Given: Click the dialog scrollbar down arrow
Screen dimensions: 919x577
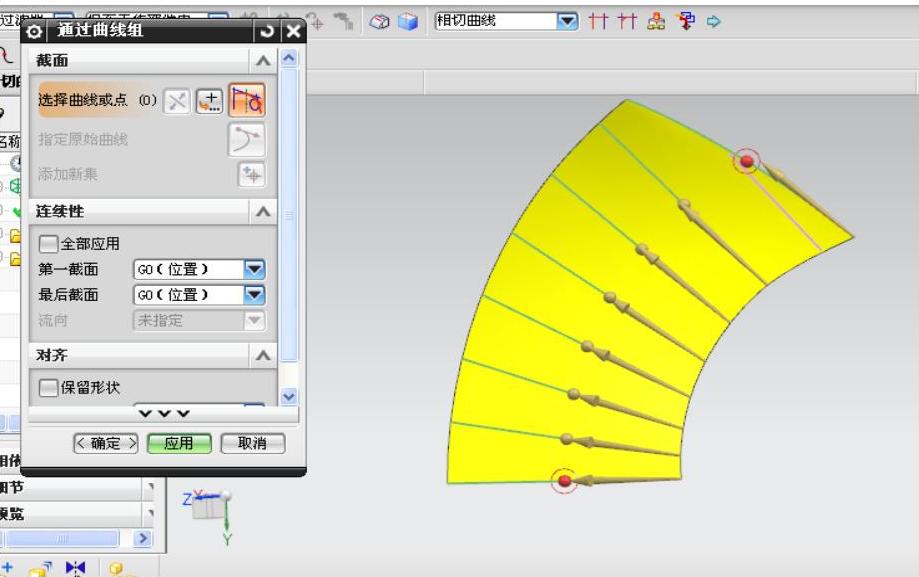Looking at the screenshot, I should click(x=289, y=396).
